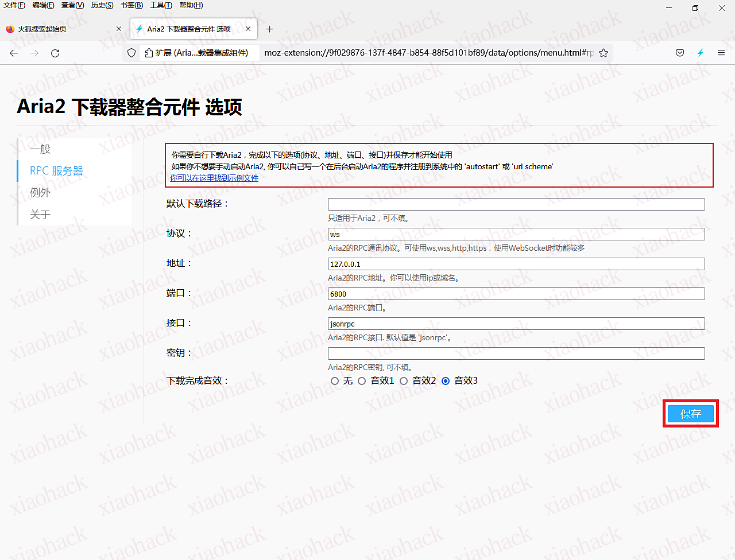Open the 例外 sidebar section
Image resolution: width=735 pixels, height=560 pixels.
[75, 193]
